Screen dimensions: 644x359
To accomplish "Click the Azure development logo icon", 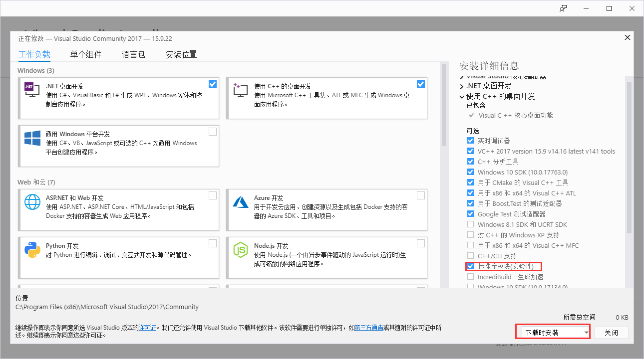I will [240, 201].
